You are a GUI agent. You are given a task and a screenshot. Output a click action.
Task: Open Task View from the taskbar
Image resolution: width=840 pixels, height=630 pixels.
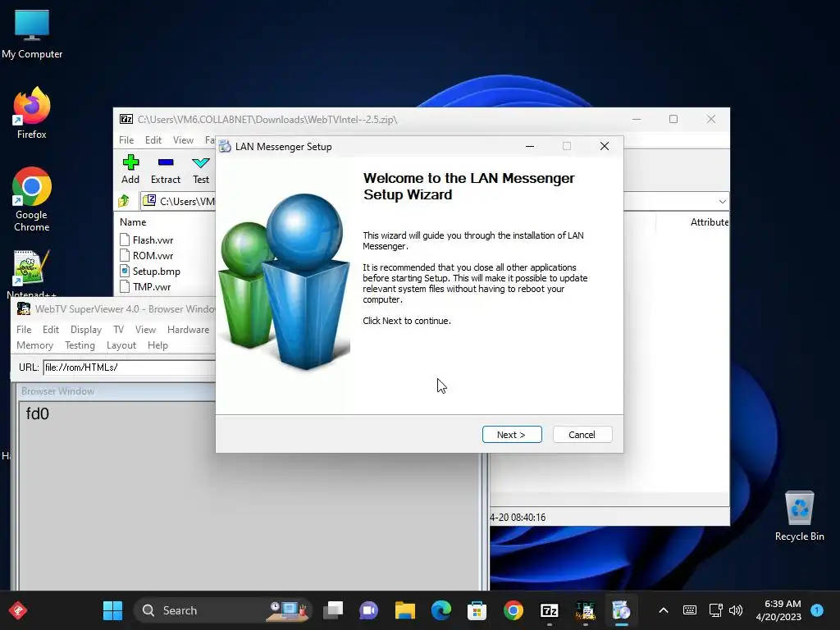pyautogui.click(x=333, y=610)
